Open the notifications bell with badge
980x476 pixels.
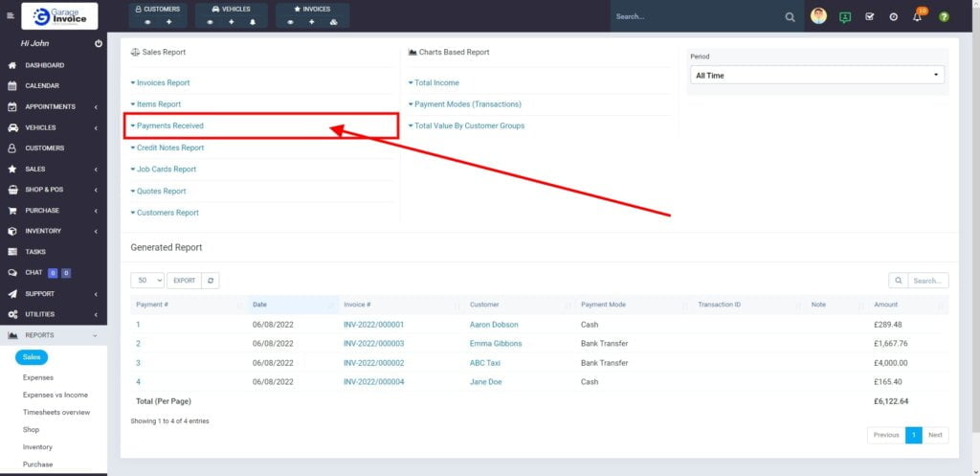pyautogui.click(x=918, y=15)
